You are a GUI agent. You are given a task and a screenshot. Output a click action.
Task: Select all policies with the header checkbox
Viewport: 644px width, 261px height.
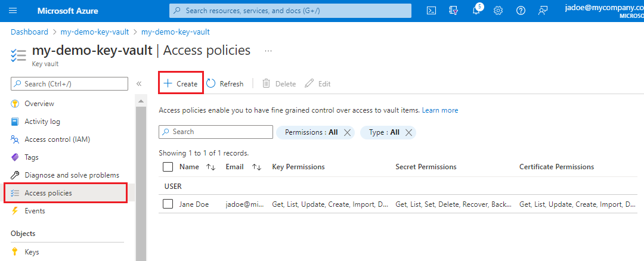point(168,167)
